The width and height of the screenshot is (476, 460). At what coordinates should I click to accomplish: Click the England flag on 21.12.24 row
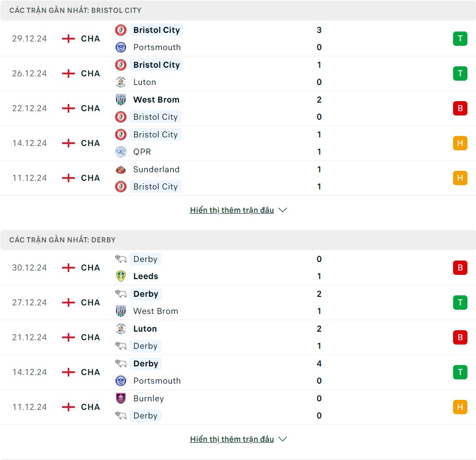pos(68,337)
